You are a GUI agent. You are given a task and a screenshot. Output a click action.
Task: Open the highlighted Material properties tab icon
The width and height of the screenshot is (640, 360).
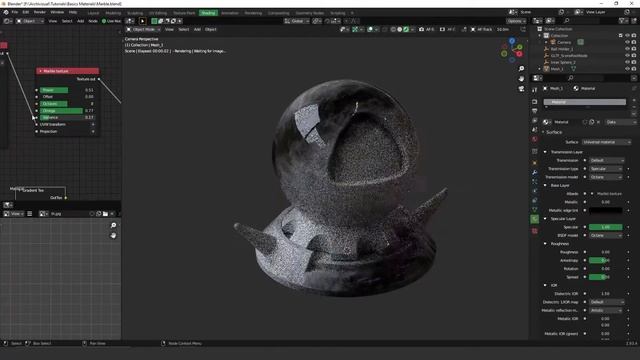(x=535, y=219)
